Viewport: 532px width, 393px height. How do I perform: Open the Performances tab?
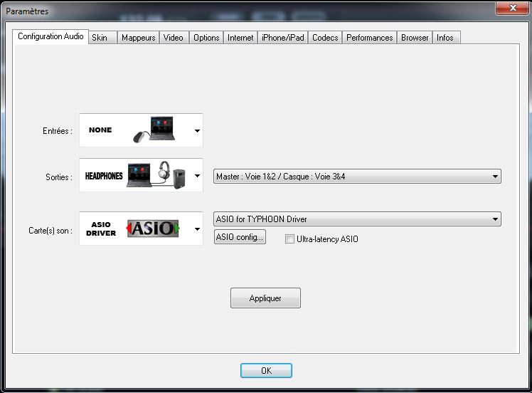click(x=369, y=37)
